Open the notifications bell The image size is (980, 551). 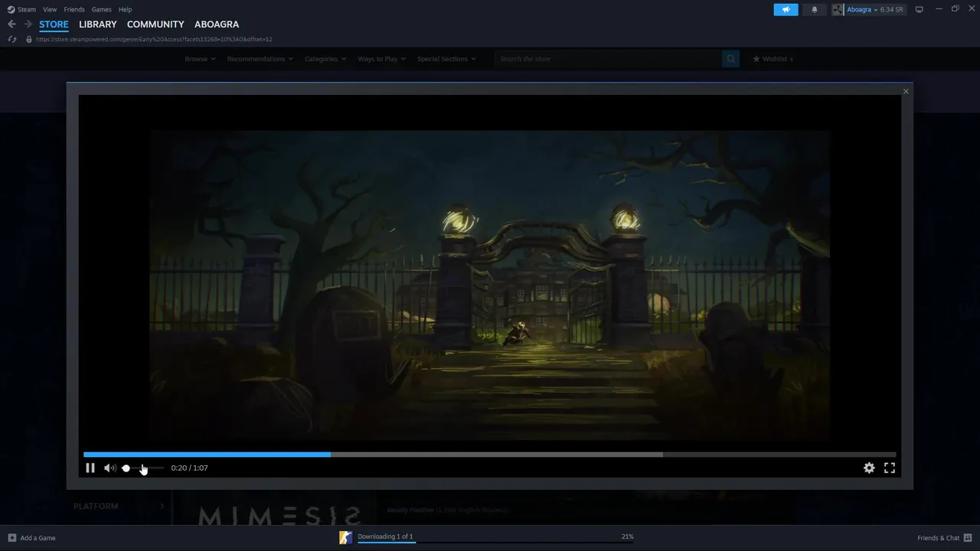coord(814,9)
